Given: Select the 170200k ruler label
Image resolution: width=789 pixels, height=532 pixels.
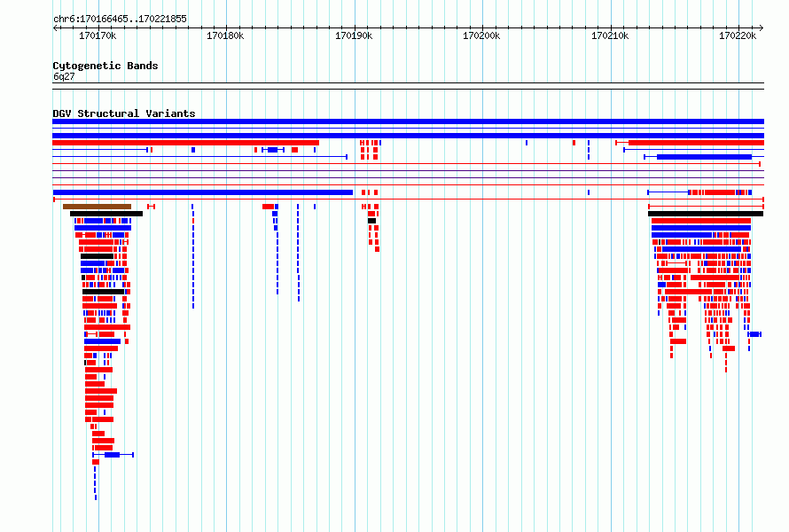Looking at the screenshot, I should [x=481, y=35].
